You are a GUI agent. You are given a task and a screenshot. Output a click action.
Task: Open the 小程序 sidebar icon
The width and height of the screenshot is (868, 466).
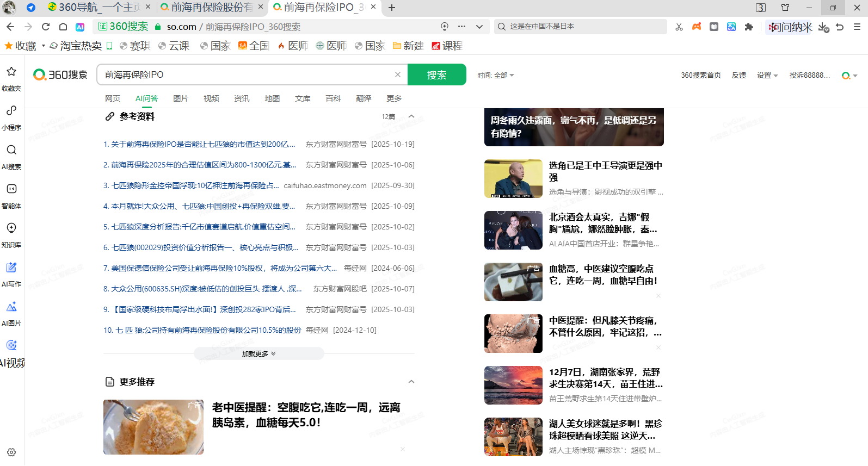[x=11, y=111]
